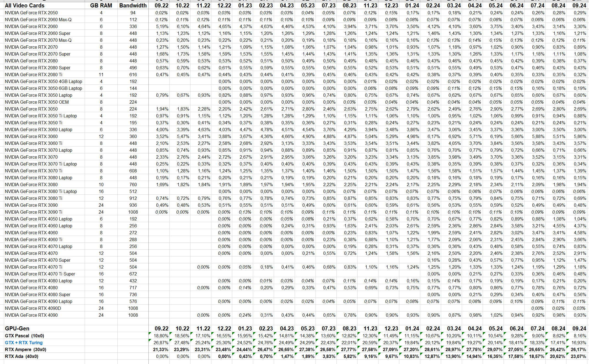Select the 'NVIDIA GeForce RTX 4090D' row label
The height and width of the screenshot is (364, 589).
[33, 308]
